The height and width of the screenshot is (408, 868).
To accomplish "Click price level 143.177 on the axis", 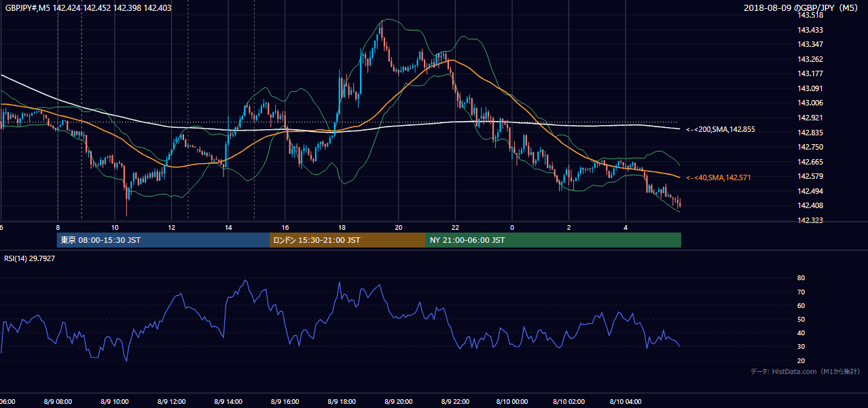I will pyautogui.click(x=810, y=73).
